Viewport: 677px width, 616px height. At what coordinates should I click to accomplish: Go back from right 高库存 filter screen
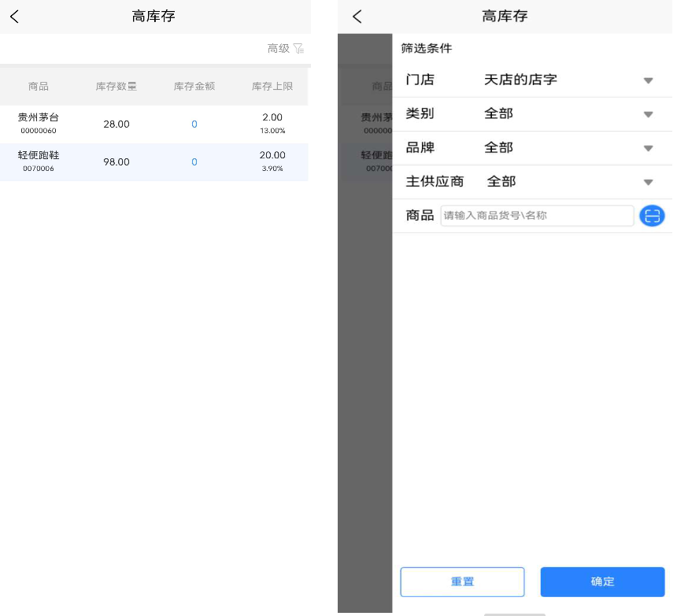[357, 17]
